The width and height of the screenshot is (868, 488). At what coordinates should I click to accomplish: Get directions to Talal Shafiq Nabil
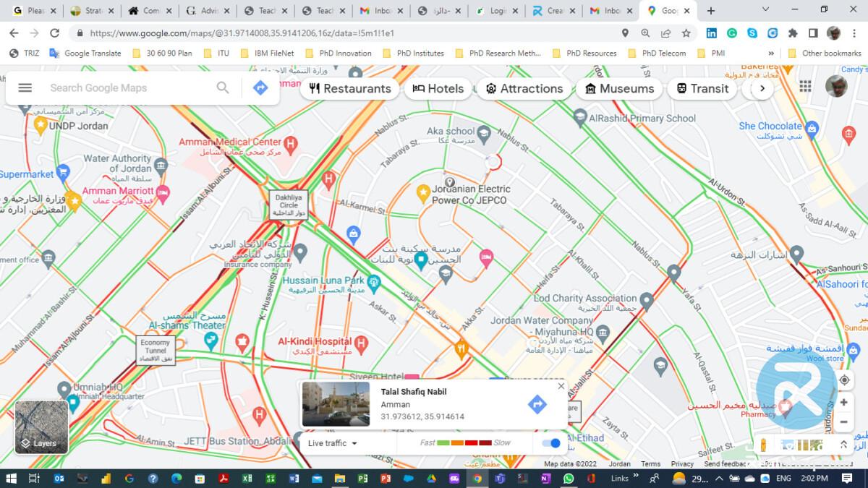point(537,403)
